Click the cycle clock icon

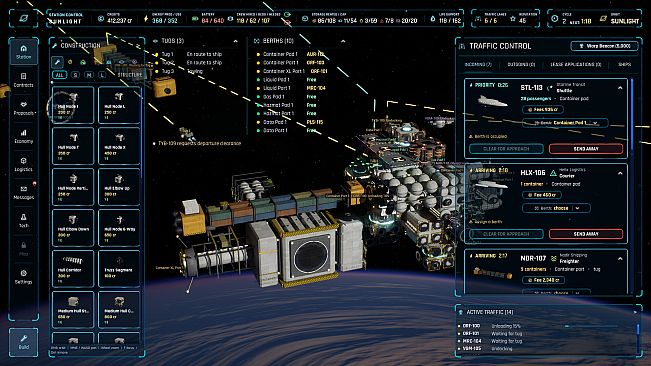[555, 19]
